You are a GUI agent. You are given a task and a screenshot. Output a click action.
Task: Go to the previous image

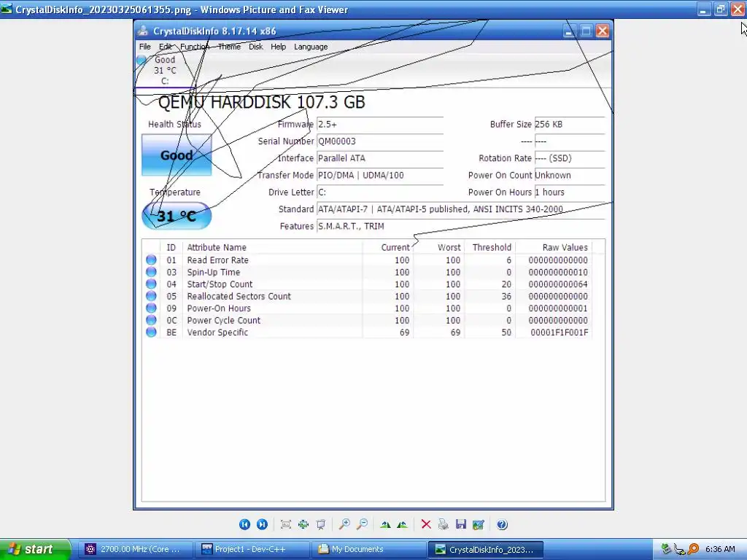244,524
